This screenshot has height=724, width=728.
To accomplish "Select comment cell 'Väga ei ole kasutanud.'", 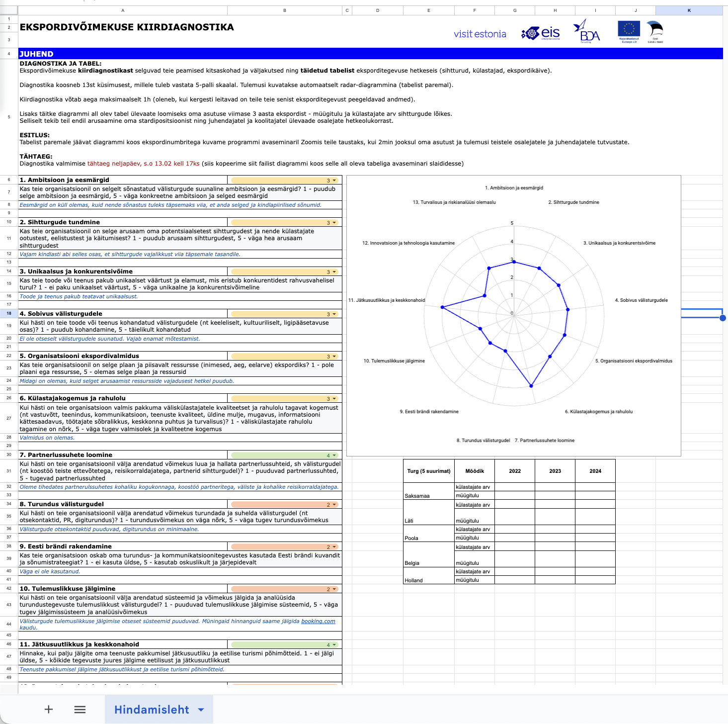I will click(180, 572).
